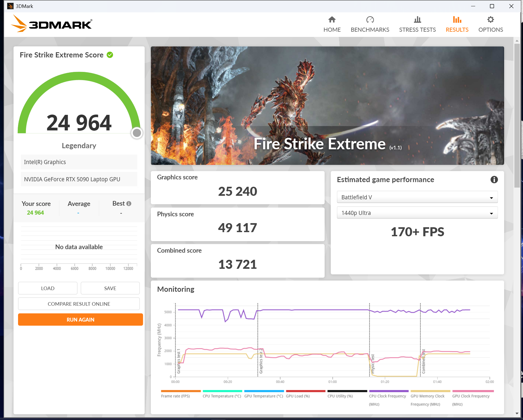Click the Combined test timeline marker
Viewport: 523px width, 420px height.
pyautogui.click(x=424, y=361)
